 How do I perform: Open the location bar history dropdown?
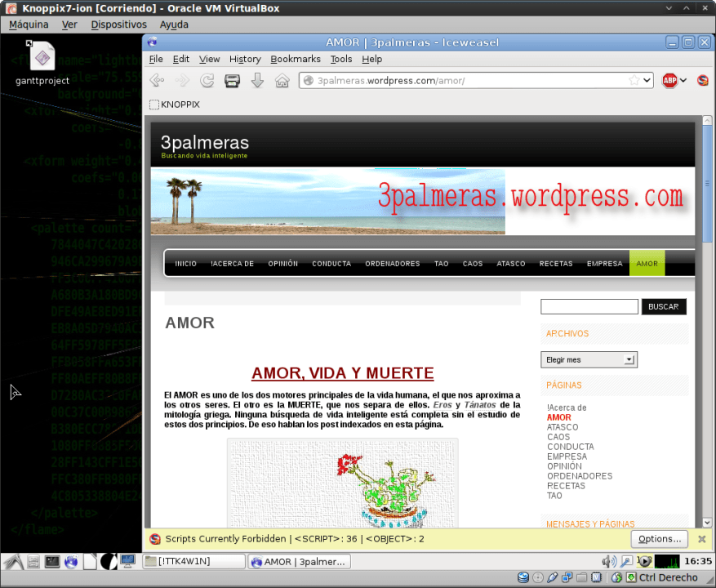(647, 80)
